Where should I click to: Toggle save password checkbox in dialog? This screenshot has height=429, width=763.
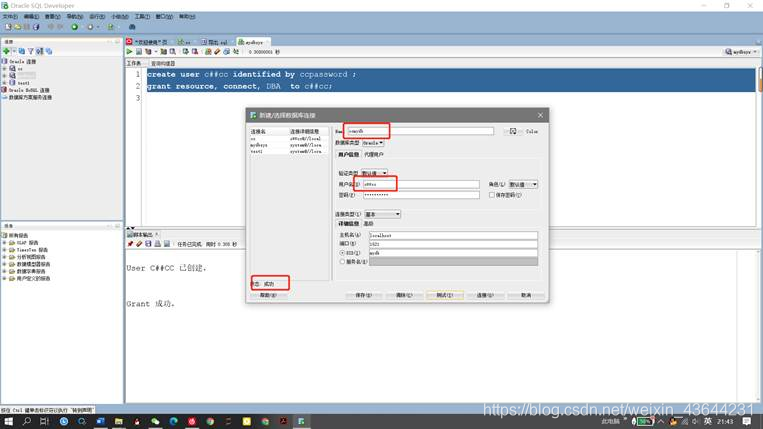[x=492, y=195]
